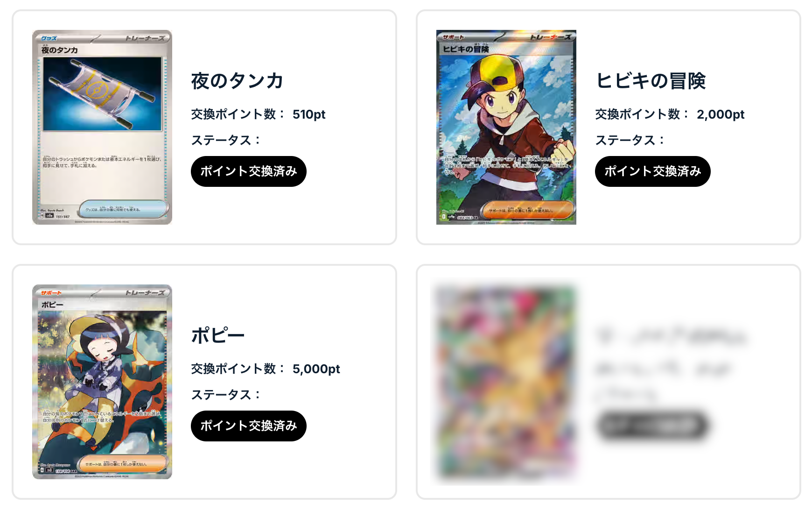Select the 510pt exchange points value

(x=309, y=114)
